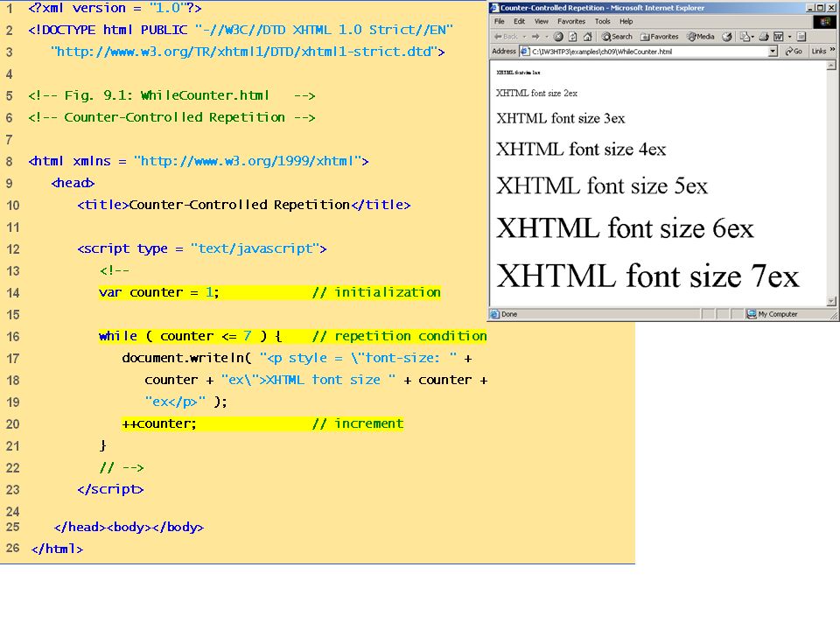Screen dimensions: 840x630
Task: Minimize the Internet Explorer window
Action: [x=812, y=8]
